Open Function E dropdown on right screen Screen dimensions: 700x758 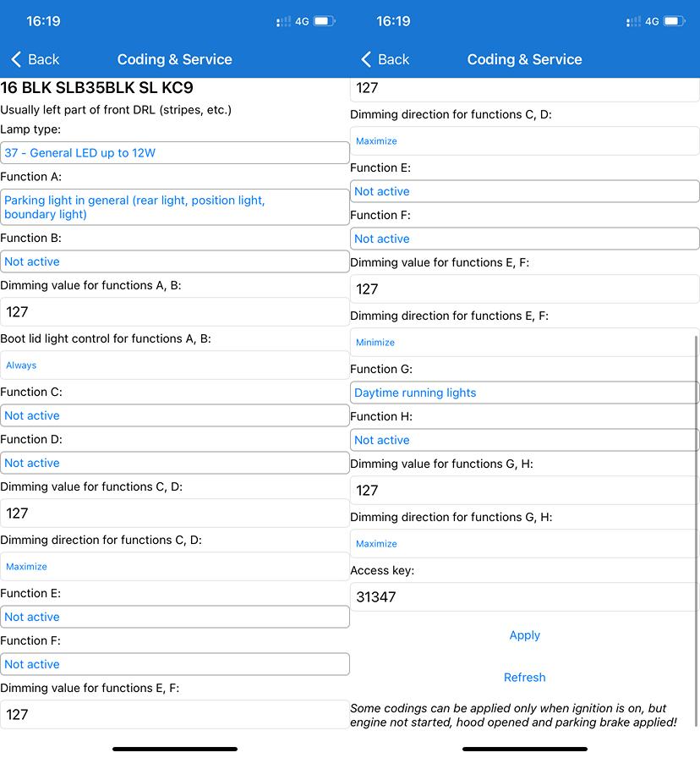pyautogui.click(x=525, y=191)
